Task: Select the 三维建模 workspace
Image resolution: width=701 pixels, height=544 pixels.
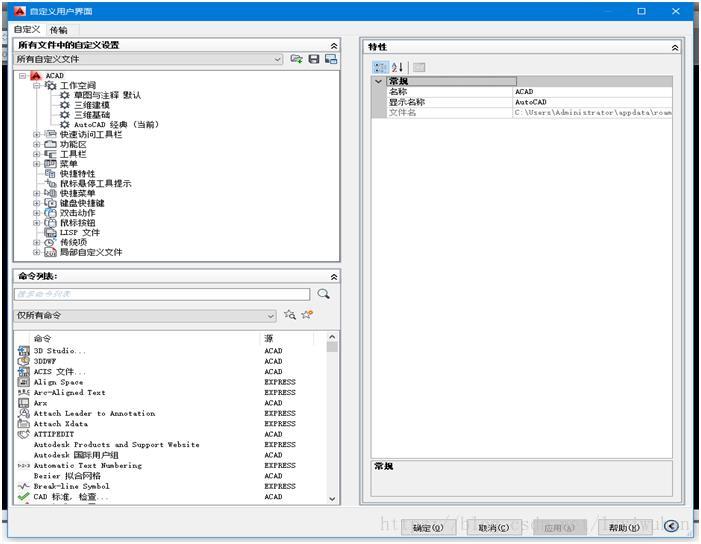Action: pos(92,105)
